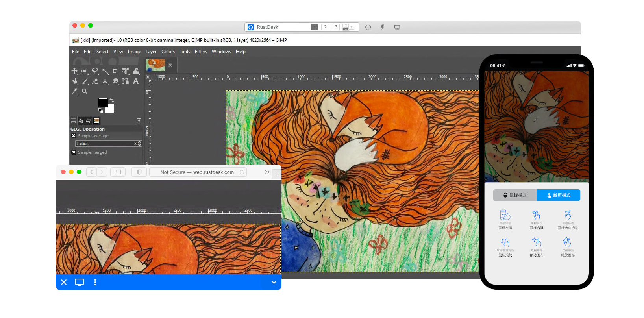Expand Safari toolbar overflow chevrons
This screenshot has width=644, height=318.
(267, 172)
